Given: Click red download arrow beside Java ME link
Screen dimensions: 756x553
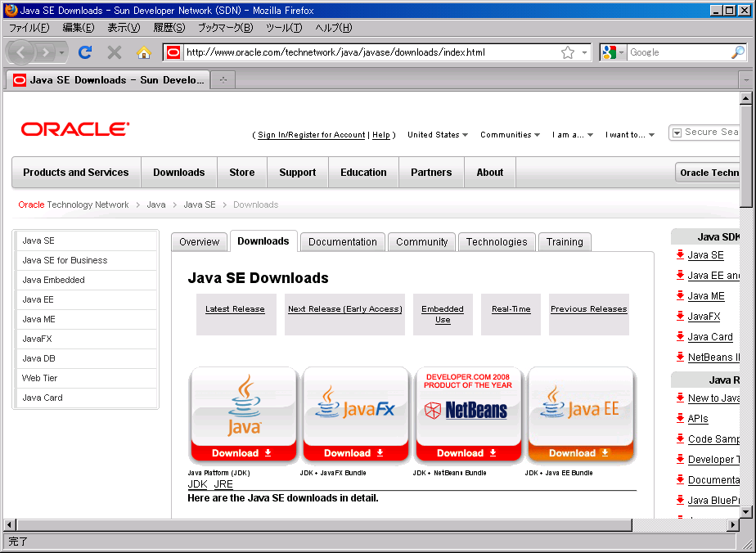Looking at the screenshot, I should point(680,295).
